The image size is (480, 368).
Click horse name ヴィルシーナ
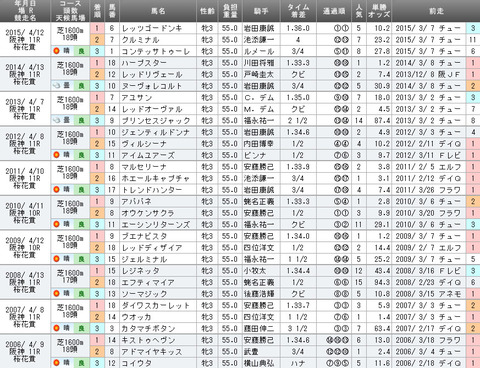pyautogui.click(x=144, y=144)
